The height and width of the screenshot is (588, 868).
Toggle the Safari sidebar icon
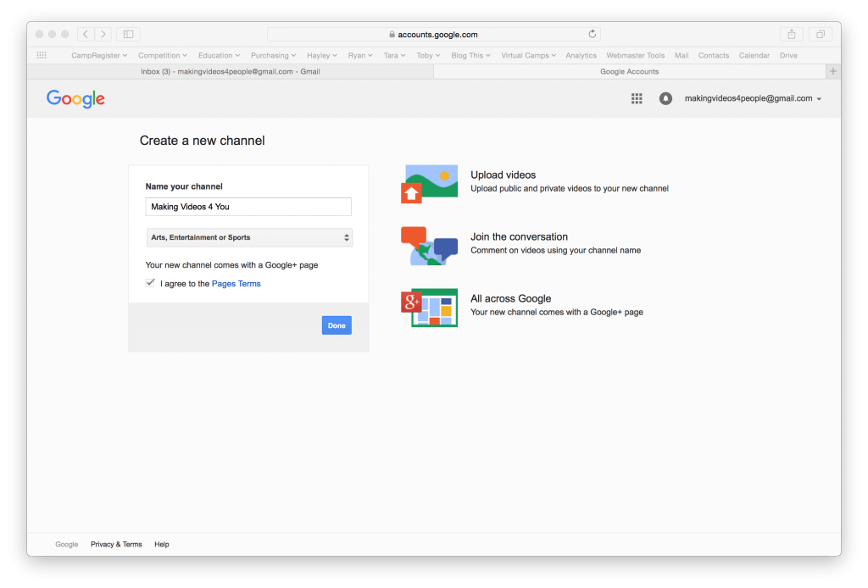pos(129,34)
